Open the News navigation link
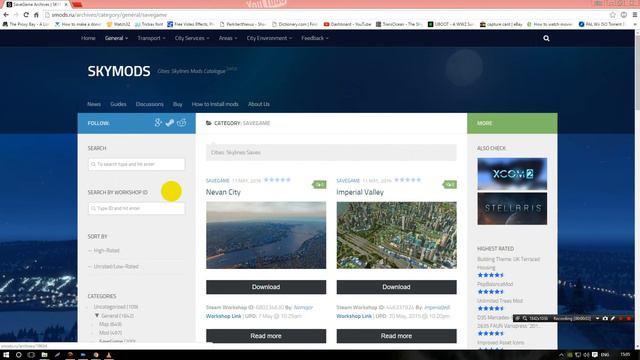Screen dimensions: 640x360 click(x=94, y=104)
